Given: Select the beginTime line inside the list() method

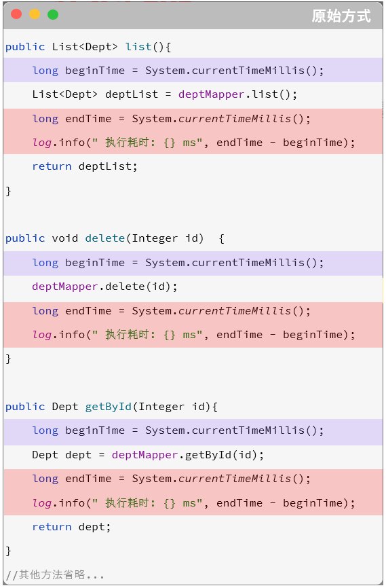Looking at the screenshot, I should pyautogui.click(x=178, y=71).
